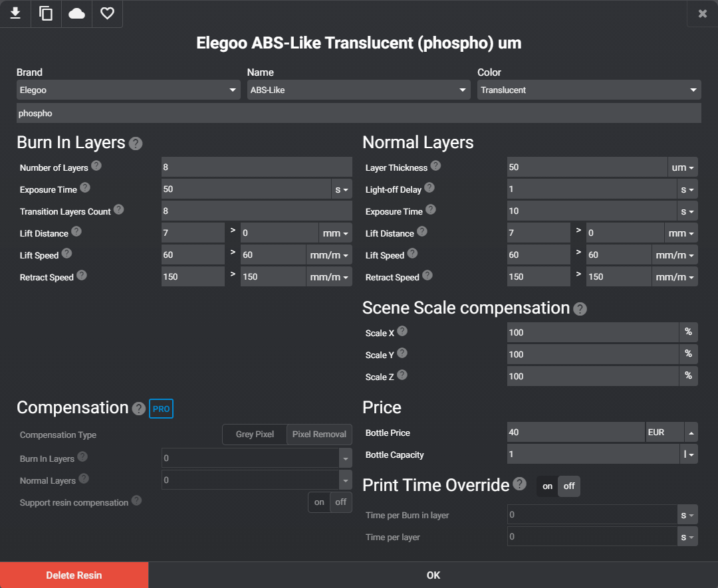718x588 pixels.
Task: Click the Number of Layers input field
Action: click(x=257, y=167)
